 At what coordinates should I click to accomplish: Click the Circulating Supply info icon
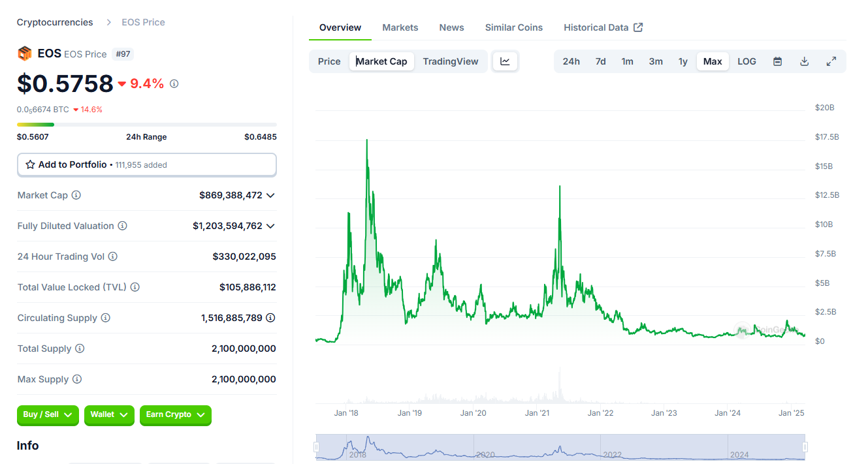[x=106, y=318]
